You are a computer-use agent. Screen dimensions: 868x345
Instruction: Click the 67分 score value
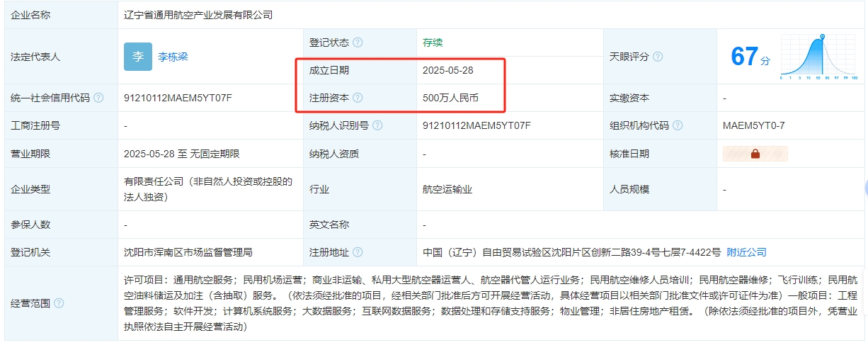(x=750, y=57)
